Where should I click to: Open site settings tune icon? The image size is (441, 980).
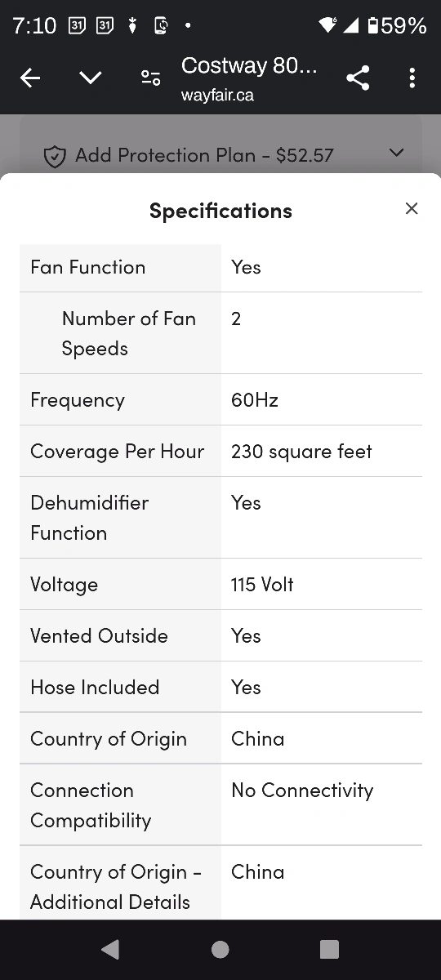click(150, 78)
